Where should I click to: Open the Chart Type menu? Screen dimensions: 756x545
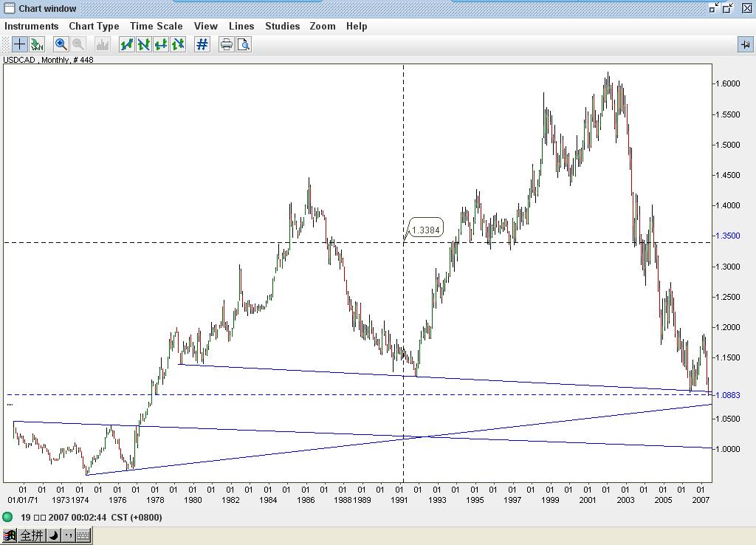94,26
